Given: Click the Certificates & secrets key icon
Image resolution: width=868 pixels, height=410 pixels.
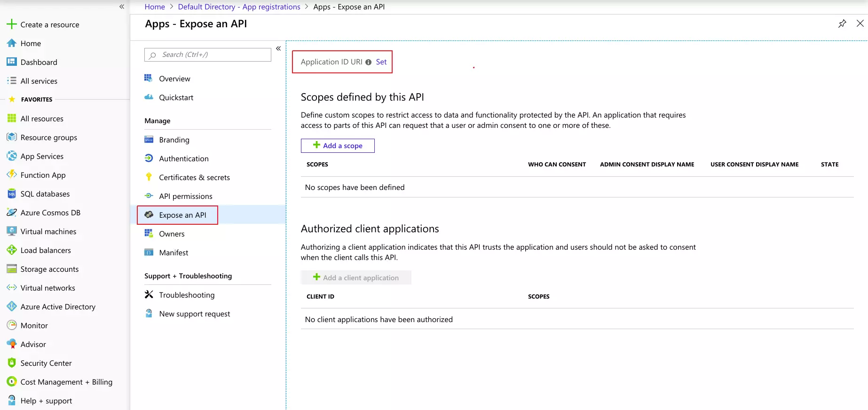Looking at the screenshot, I should click(x=149, y=177).
